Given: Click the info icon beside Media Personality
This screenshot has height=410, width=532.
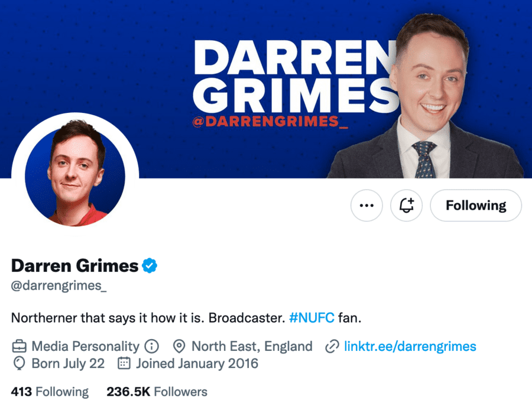Looking at the screenshot, I should point(152,346).
